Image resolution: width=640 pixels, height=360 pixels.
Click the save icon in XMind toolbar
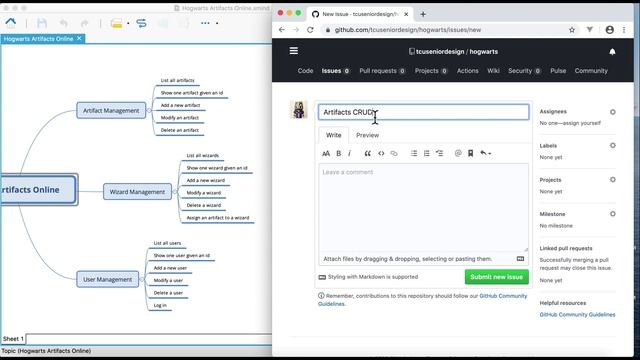pyautogui.click(x=42, y=23)
